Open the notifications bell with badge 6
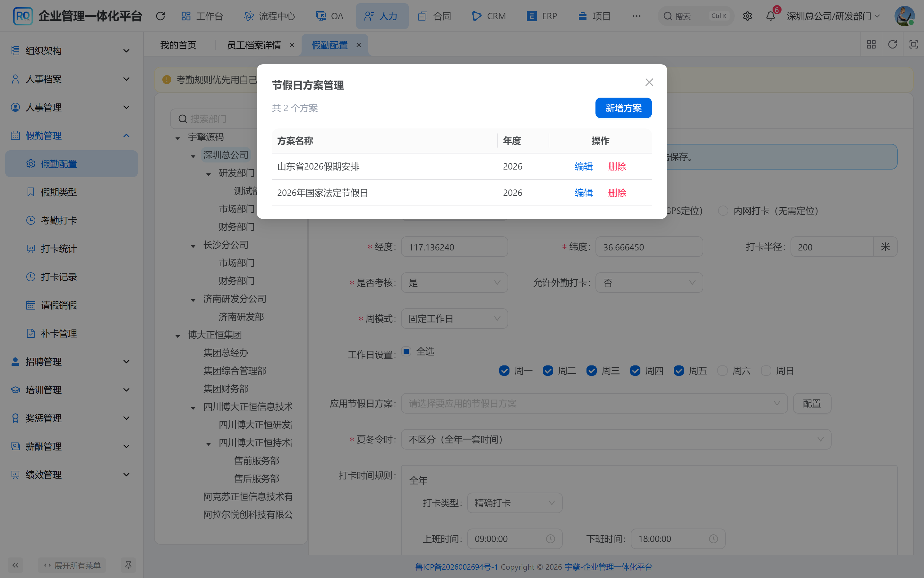Screen dimensions: 924x578 tap(771, 16)
